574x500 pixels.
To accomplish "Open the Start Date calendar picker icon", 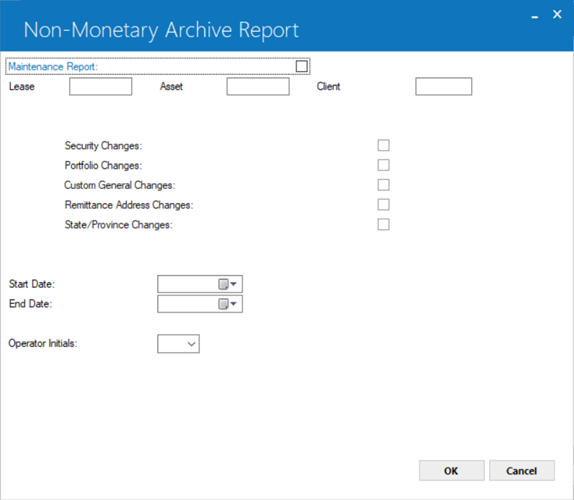I will click(227, 284).
